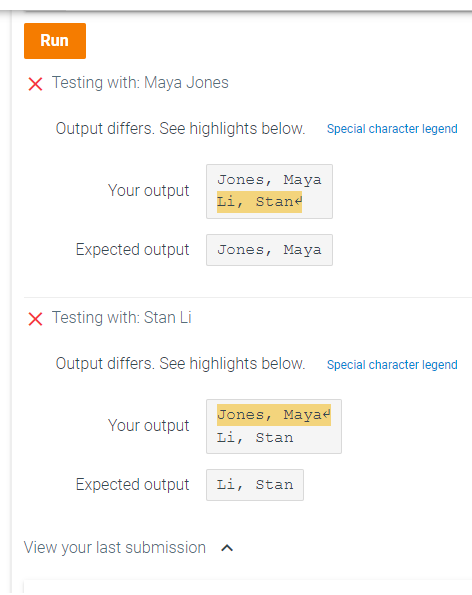Collapse View your last submission chevron

click(x=227, y=548)
